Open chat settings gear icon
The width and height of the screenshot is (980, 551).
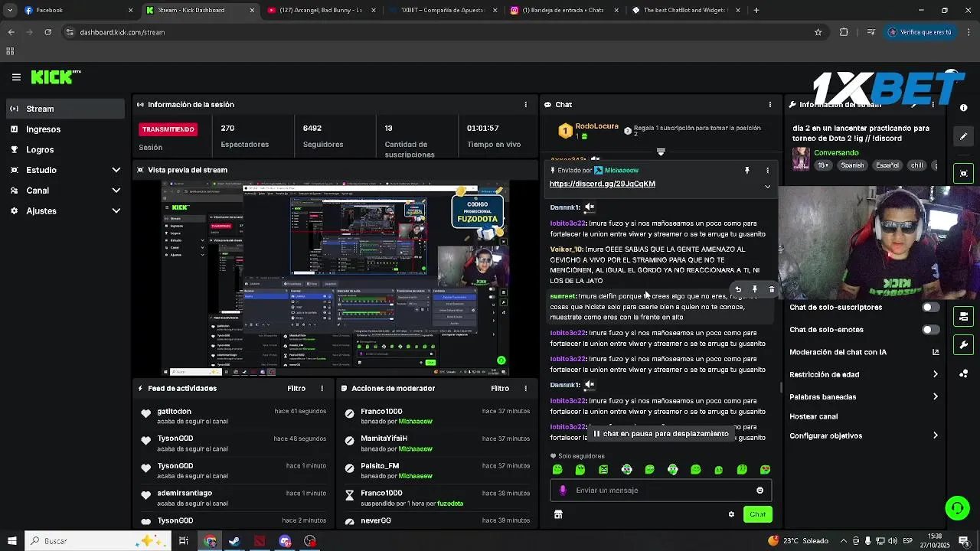(x=731, y=514)
